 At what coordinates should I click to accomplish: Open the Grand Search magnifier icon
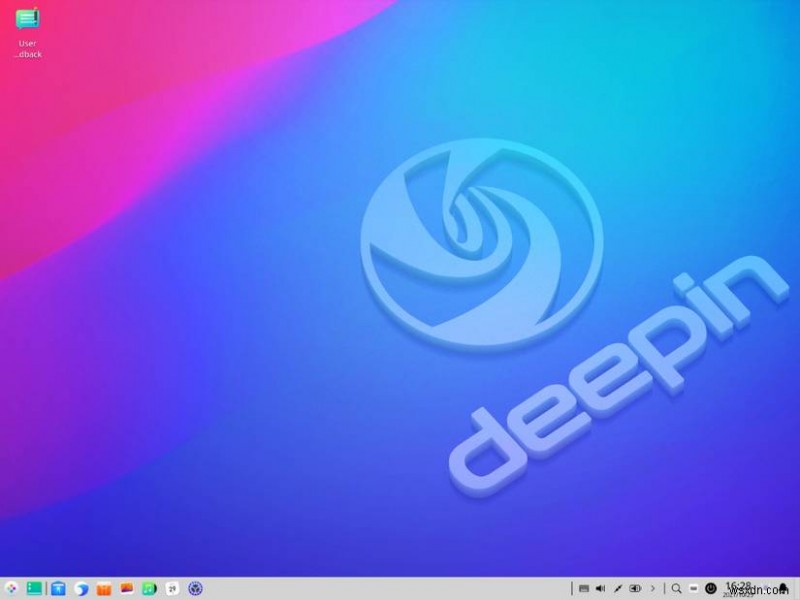point(677,588)
